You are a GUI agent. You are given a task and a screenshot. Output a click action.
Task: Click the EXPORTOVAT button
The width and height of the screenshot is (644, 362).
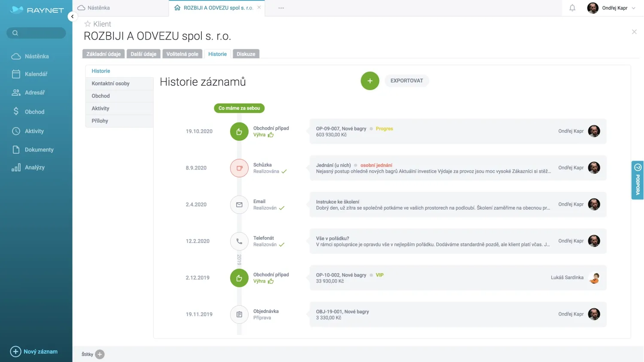point(406,80)
